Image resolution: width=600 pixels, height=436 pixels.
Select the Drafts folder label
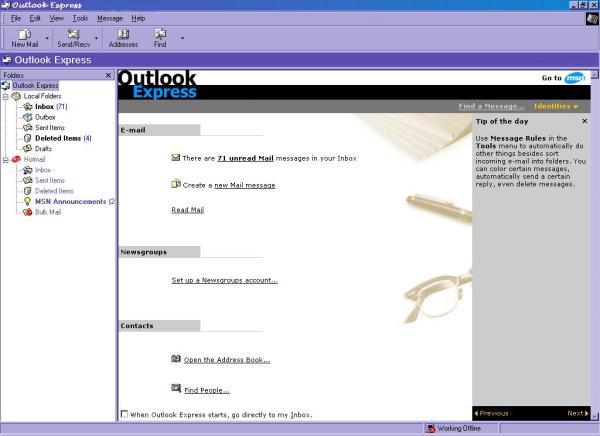coord(43,149)
